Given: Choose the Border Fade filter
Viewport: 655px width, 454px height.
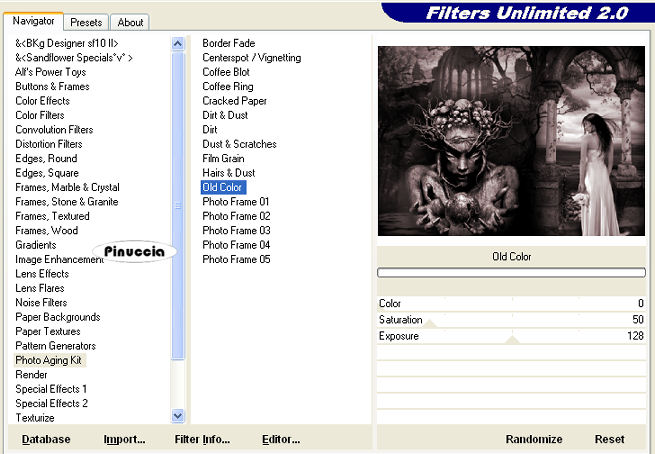Looking at the screenshot, I should (228, 43).
